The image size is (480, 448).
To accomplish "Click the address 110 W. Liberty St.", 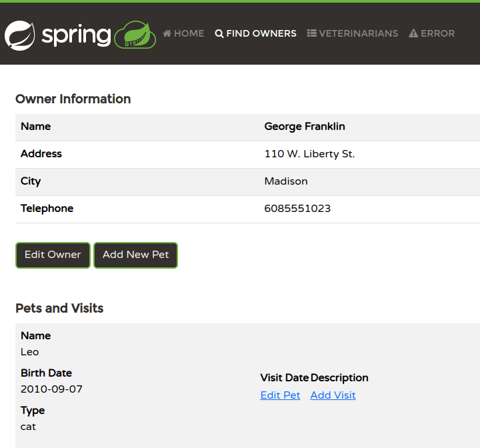I will pyautogui.click(x=309, y=154).
